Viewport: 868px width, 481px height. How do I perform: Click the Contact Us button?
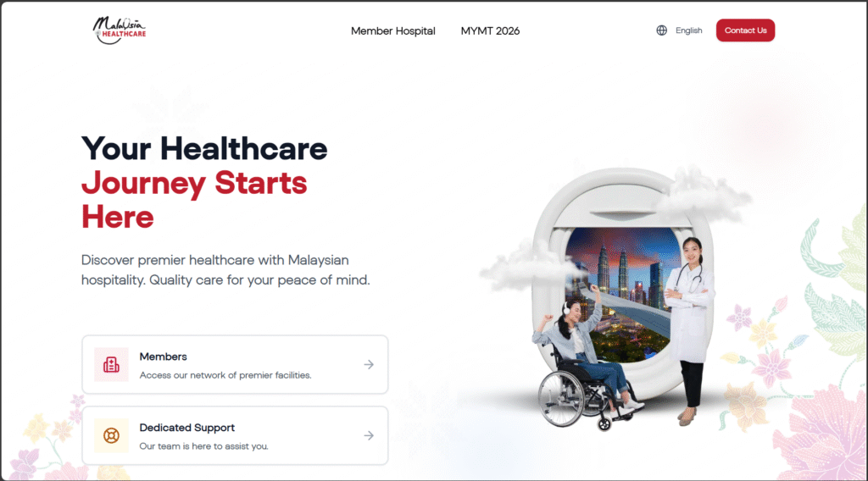pos(745,30)
